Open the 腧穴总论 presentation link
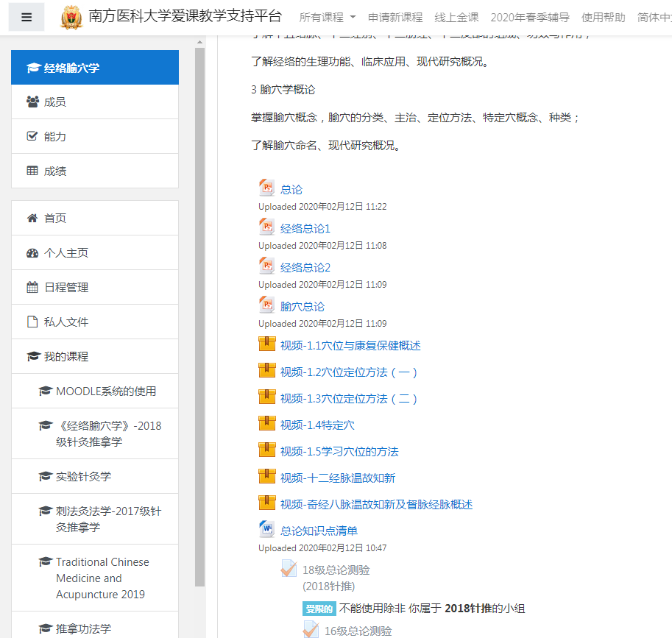 [302, 306]
